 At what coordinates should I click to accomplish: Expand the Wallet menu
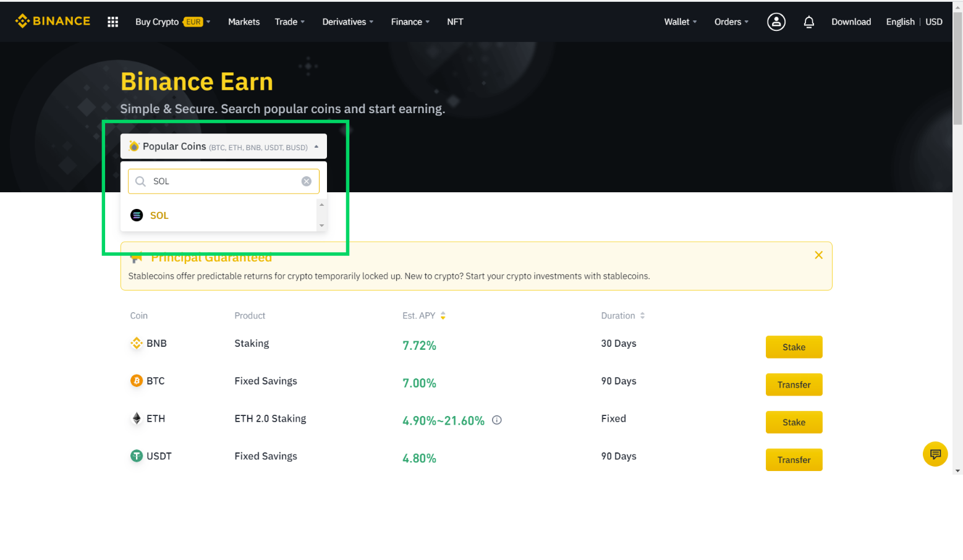pos(681,22)
